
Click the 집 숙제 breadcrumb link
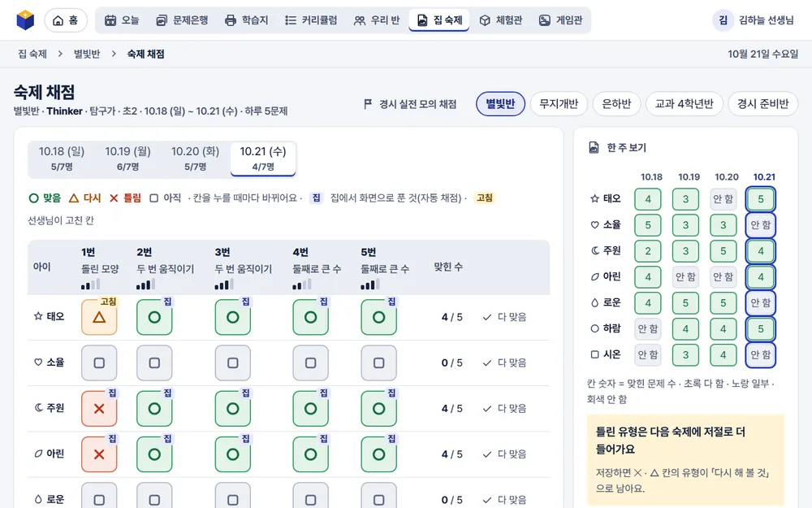[x=32, y=54]
